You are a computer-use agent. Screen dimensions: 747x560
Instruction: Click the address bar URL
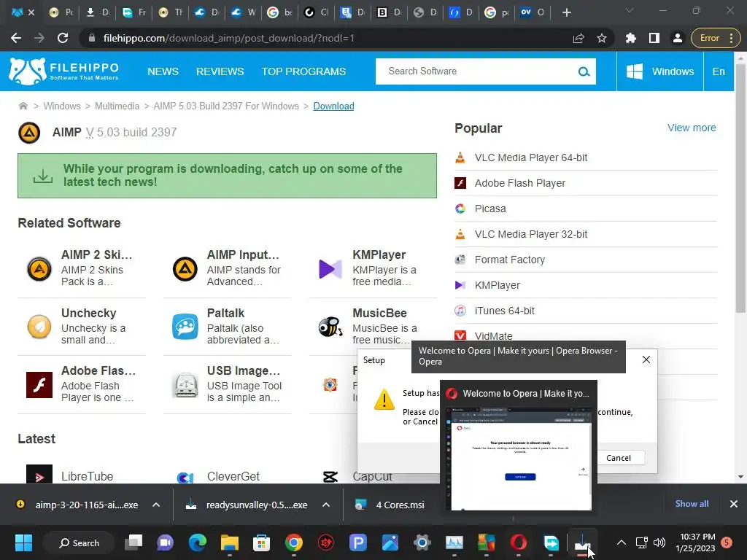pos(228,38)
